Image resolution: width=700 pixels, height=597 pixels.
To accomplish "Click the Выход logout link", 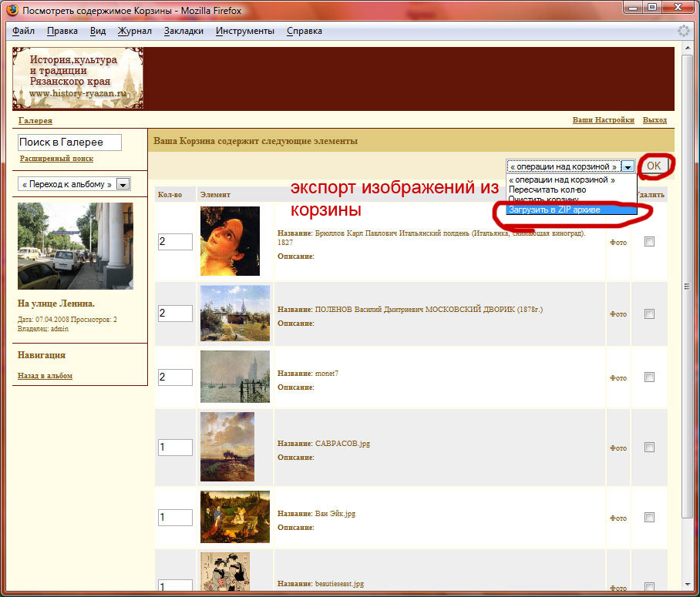I will pyautogui.click(x=655, y=120).
